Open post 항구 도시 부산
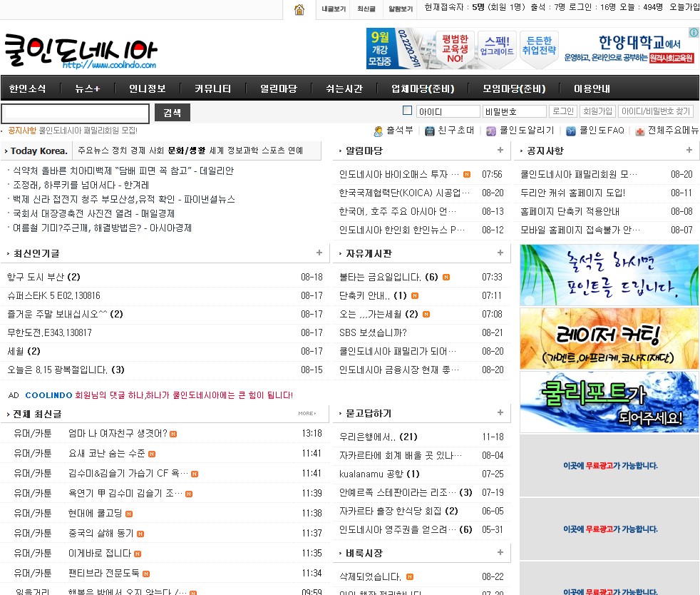 36,278
